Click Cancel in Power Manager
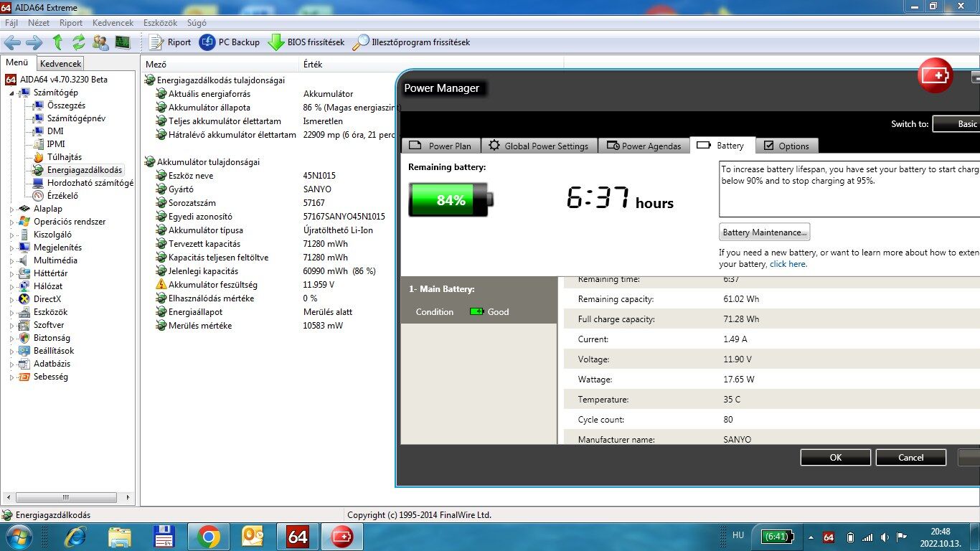The height and width of the screenshot is (551, 980). 911,458
